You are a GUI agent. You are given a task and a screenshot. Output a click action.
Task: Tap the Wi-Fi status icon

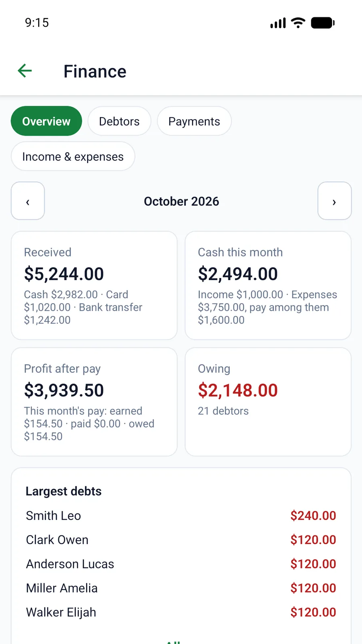[298, 23]
